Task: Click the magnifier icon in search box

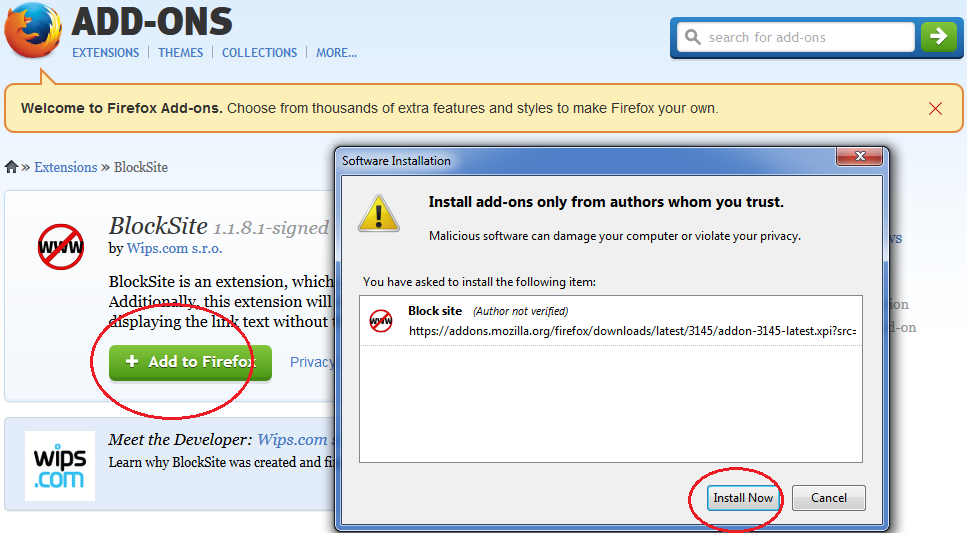Action: [x=693, y=37]
